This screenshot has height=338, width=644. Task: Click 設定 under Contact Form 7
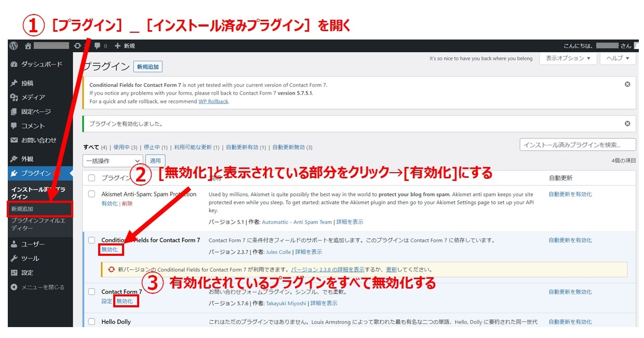107,301
